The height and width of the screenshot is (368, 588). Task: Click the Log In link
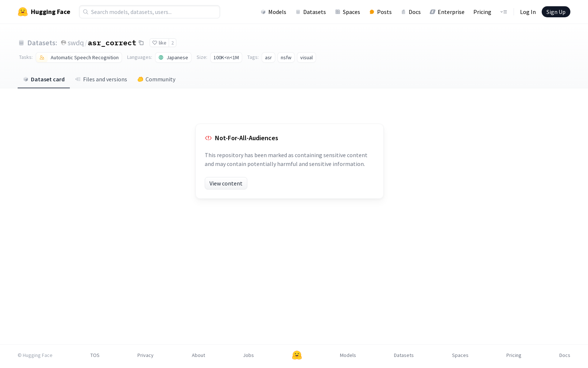528,12
